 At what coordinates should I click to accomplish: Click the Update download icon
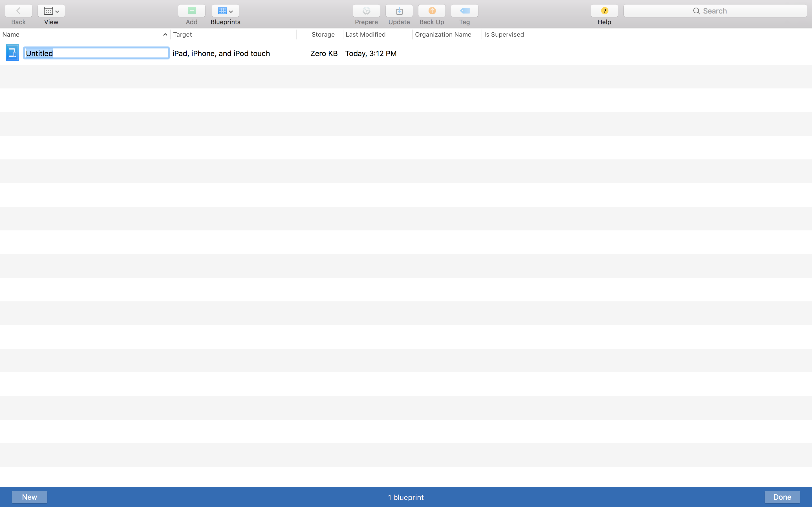click(399, 11)
